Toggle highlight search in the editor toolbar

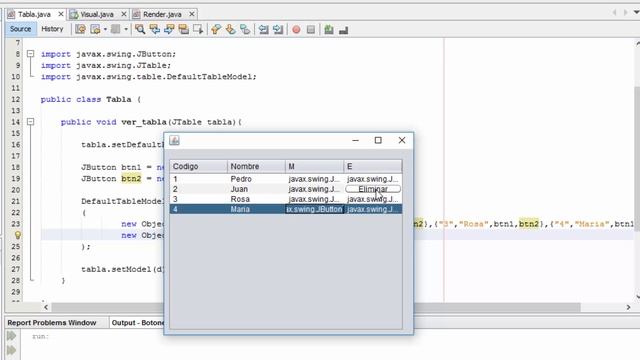[x=184, y=29]
